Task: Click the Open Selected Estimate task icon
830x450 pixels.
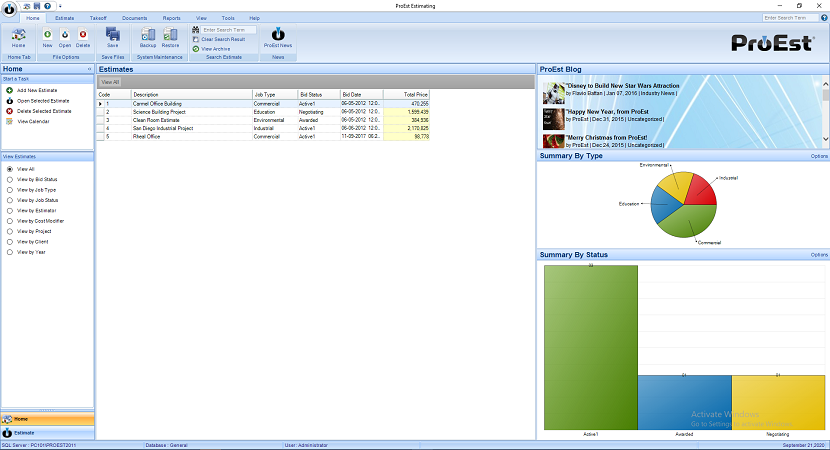Action: pos(10,101)
